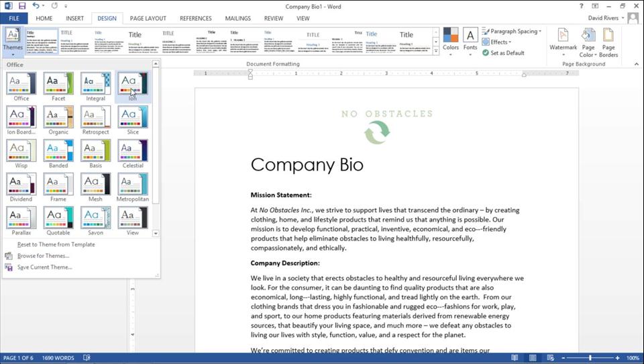
Task: Select the Wisp theme
Action: (x=21, y=154)
